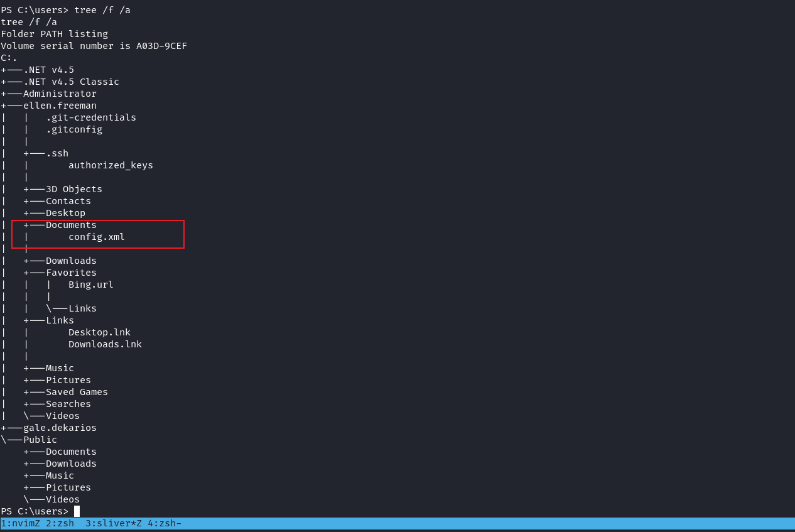Click the Downloads.lnk entry under Links
The width and height of the screenshot is (795, 532).
pos(105,344)
